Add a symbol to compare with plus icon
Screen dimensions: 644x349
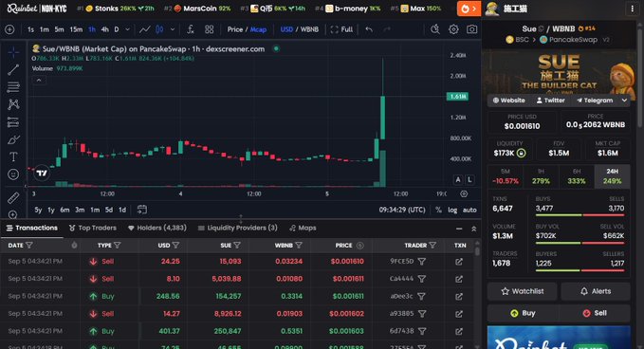(x=9, y=29)
